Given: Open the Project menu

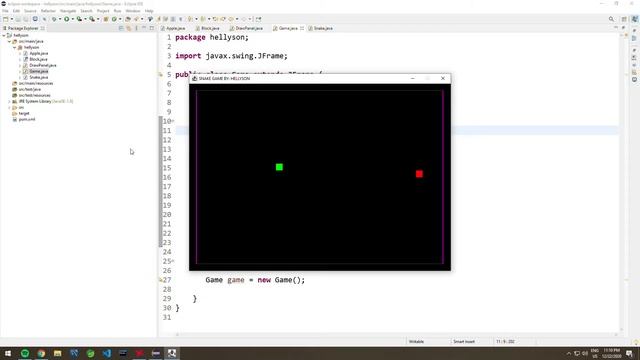Looking at the screenshot, I should [103, 11].
